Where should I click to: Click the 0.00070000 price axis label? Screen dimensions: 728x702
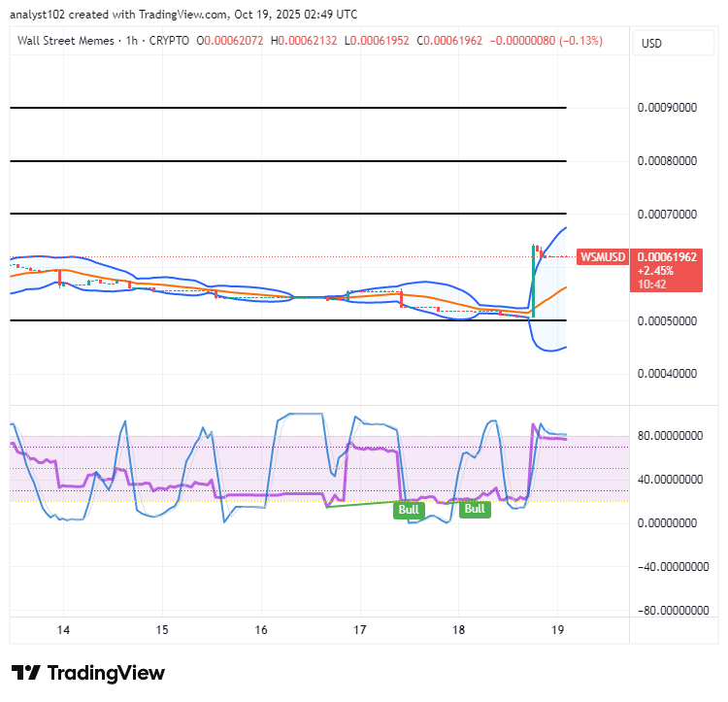pyautogui.click(x=667, y=215)
